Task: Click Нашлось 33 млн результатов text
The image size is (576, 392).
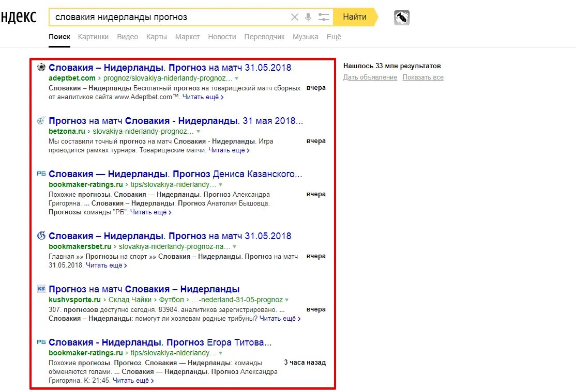Action: [392, 66]
